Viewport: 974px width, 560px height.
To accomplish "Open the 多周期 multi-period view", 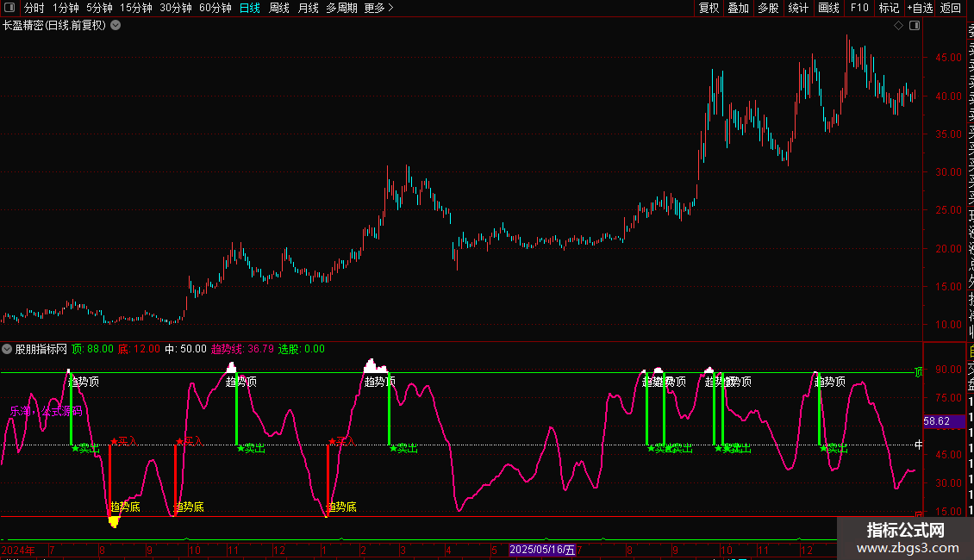I will 341,8.
